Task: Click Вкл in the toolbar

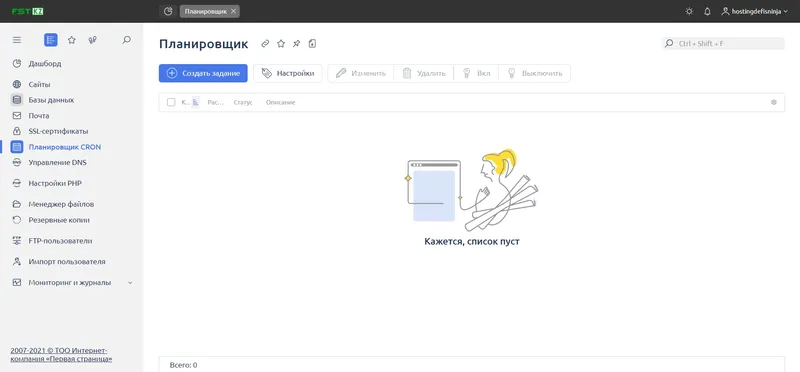Action: click(x=476, y=73)
